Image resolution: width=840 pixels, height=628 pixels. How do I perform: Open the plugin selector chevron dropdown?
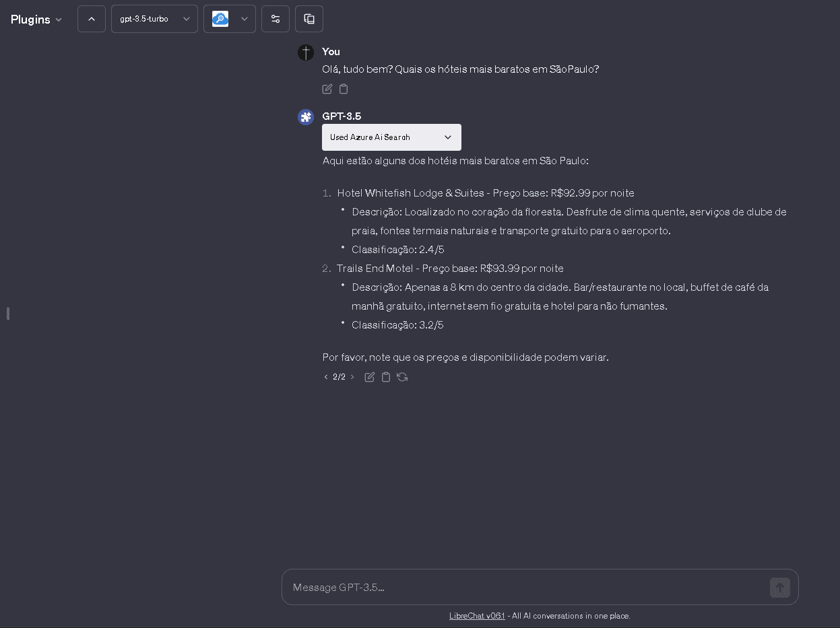245,18
